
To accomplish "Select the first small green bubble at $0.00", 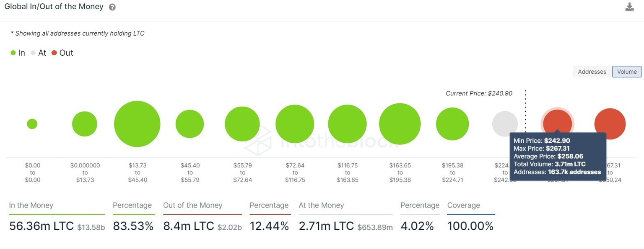I will point(32,124).
